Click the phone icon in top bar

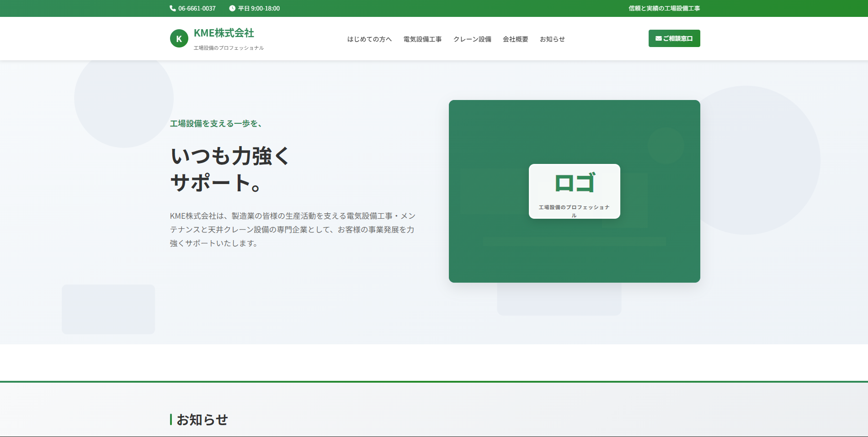coord(173,8)
